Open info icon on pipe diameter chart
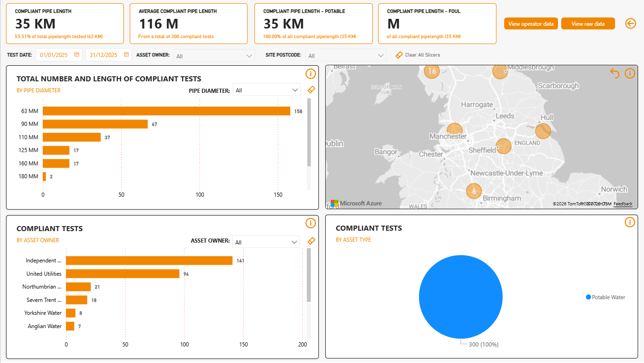 [x=310, y=74]
